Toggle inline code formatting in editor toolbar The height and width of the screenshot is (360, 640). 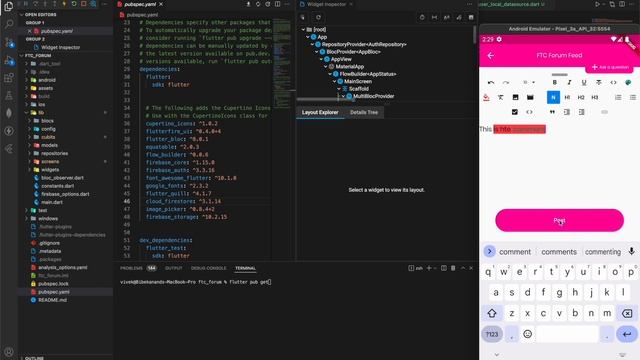[613, 82]
